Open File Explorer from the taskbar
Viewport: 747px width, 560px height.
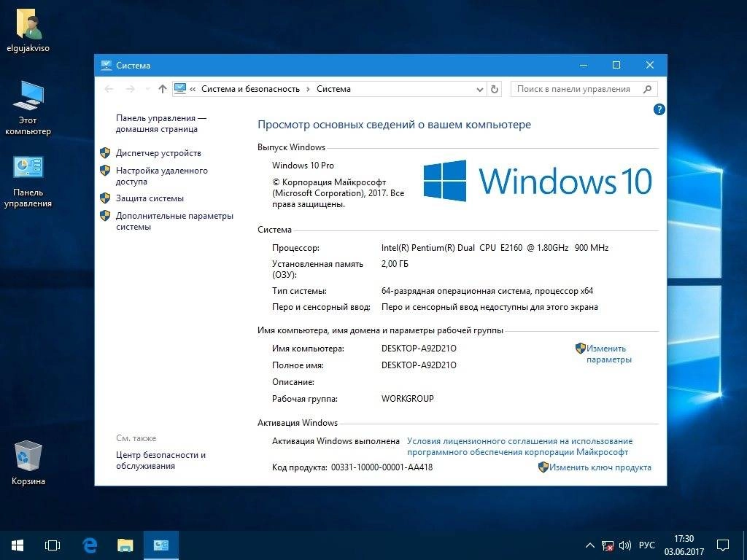(125, 545)
